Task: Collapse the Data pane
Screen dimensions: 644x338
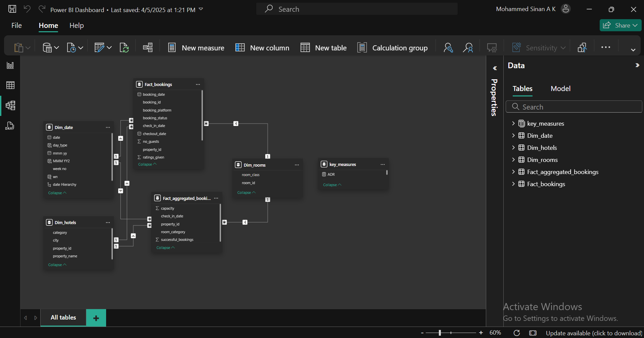Action: point(637,65)
